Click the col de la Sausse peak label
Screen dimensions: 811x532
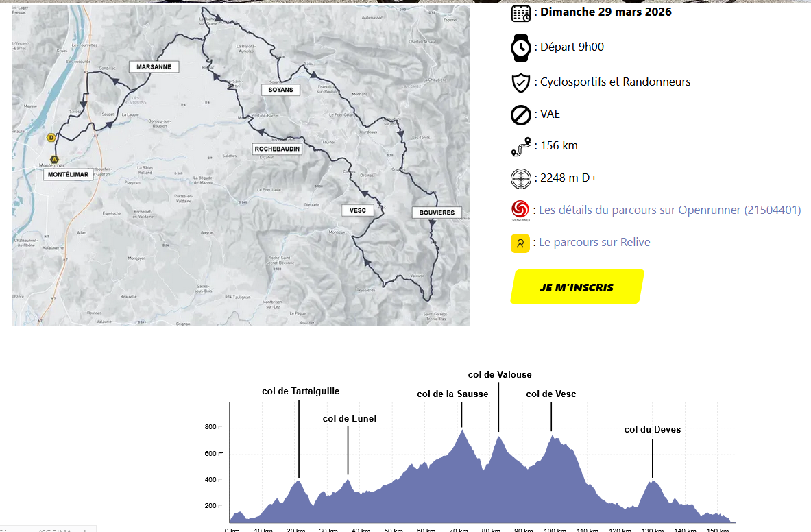452,394
